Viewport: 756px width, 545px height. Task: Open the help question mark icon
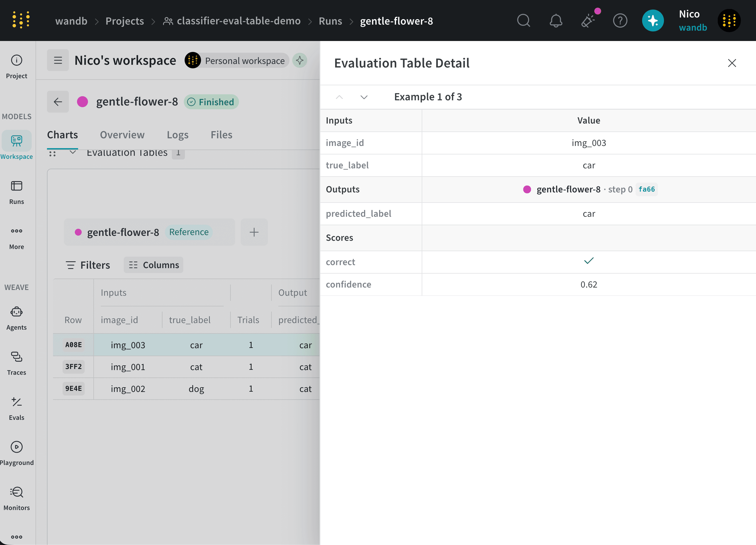(x=620, y=21)
